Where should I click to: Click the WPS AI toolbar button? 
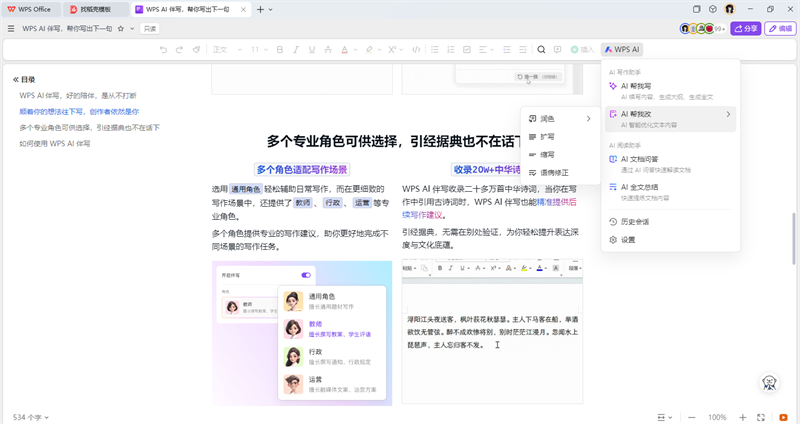tap(622, 49)
